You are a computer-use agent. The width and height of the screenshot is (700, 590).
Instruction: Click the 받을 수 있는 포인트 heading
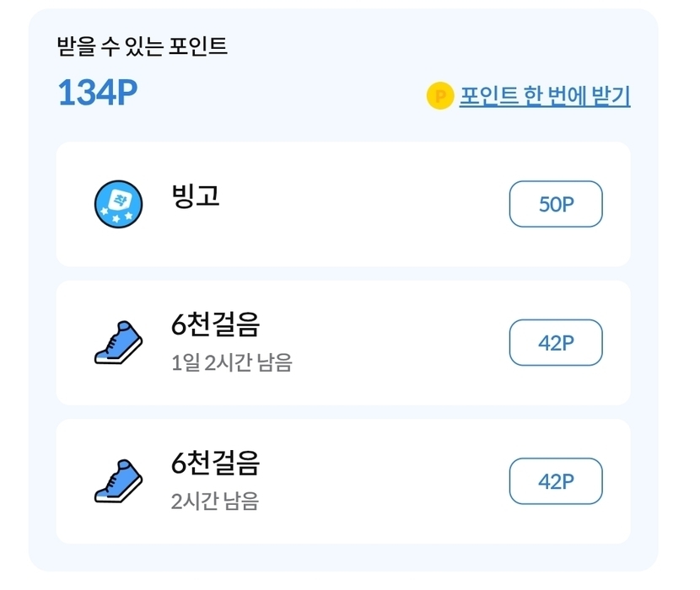tap(142, 46)
